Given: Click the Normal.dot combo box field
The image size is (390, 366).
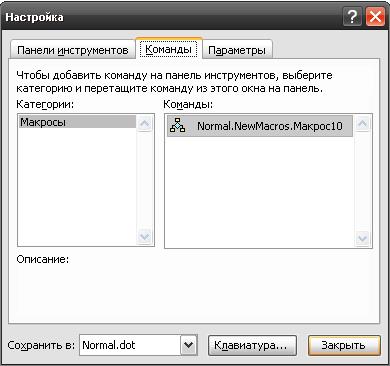Looking at the screenshot, I should point(130,345).
